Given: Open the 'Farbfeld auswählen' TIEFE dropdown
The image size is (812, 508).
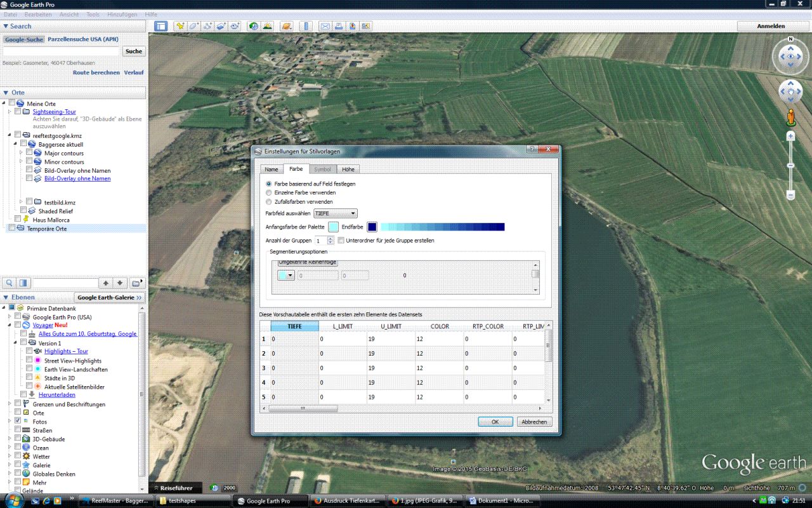Looking at the screenshot, I should pos(335,213).
